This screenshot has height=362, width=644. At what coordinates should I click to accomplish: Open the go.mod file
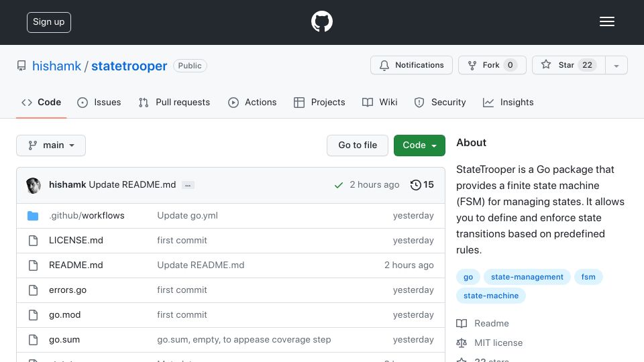tap(65, 315)
